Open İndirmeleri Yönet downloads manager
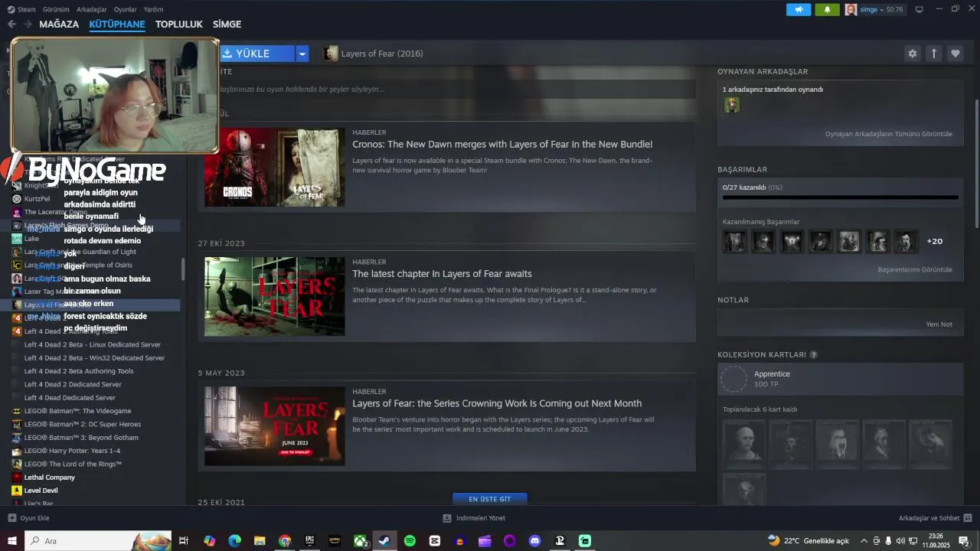Screen dimensions: 980x551 pos(473,518)
